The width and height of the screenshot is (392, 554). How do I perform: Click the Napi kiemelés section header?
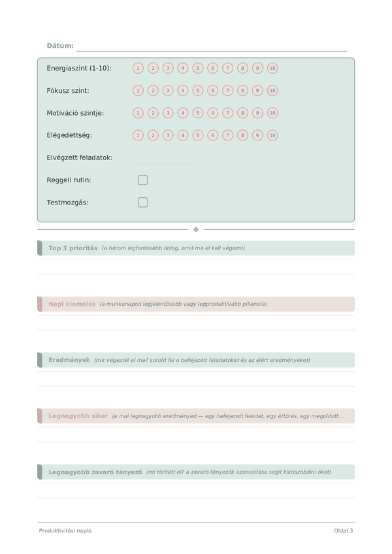pyautogui.click(x=196, y=304)
